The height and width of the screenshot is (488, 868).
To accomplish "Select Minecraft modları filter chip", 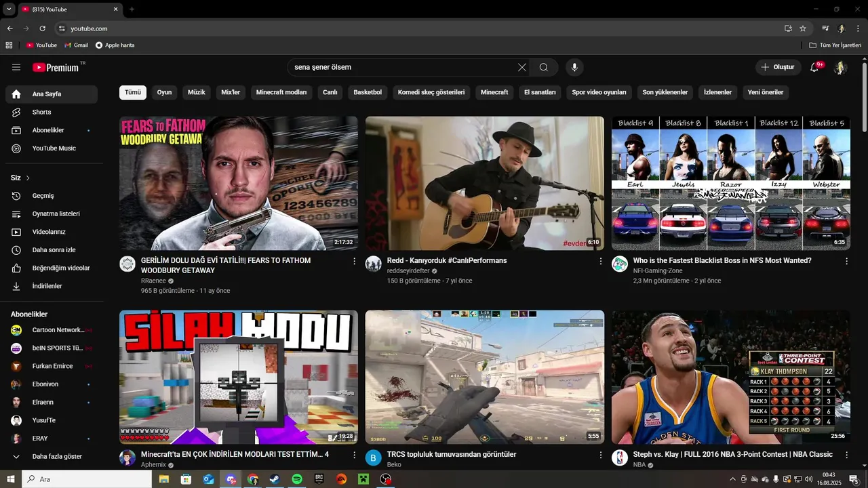I will click(281, 92).
